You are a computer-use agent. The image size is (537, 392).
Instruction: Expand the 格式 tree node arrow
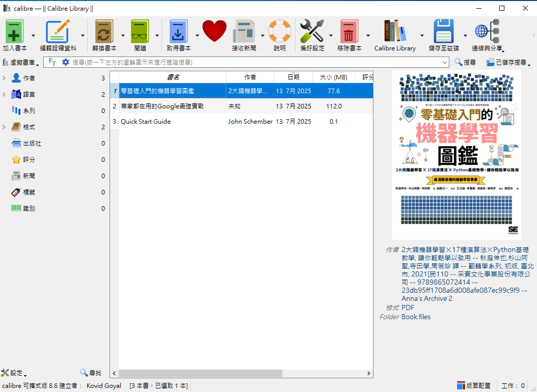pos(4,127)
